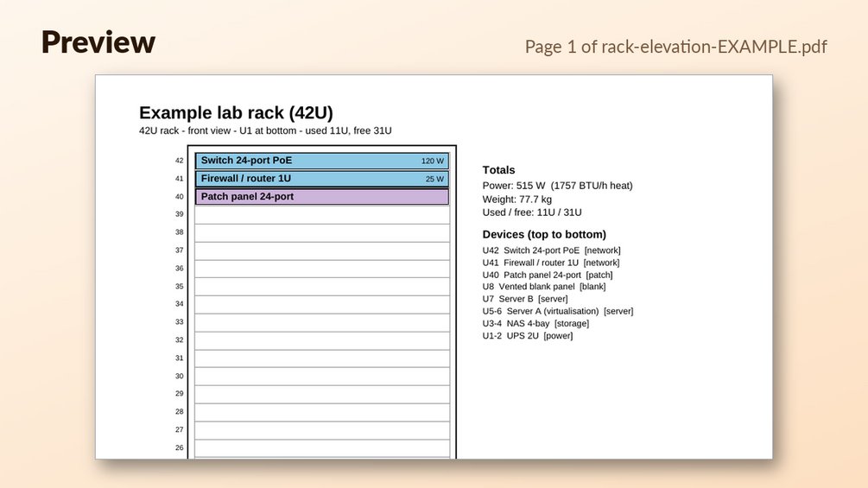Screen dimensions: 868x488
Task: Click 'U40 Patch panel 24-port [patch]' entry
Action: (548, 275)
